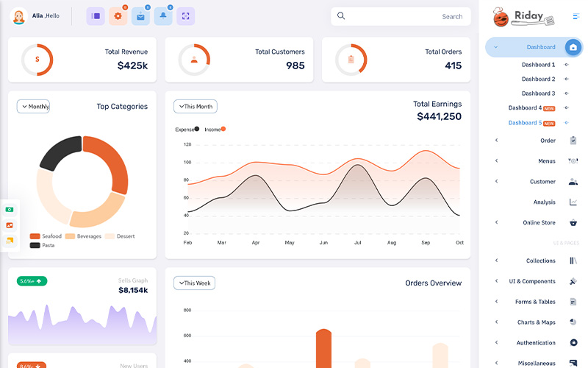588x368 pixels.
Task: Click the Authentication lock icon
Action: click(x=573, y=342)
